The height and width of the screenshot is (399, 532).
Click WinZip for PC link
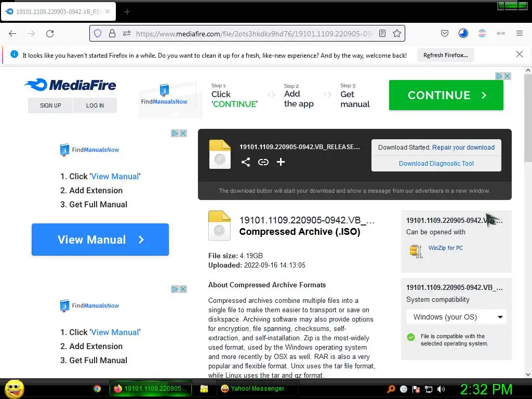click(x=445, y=248)
